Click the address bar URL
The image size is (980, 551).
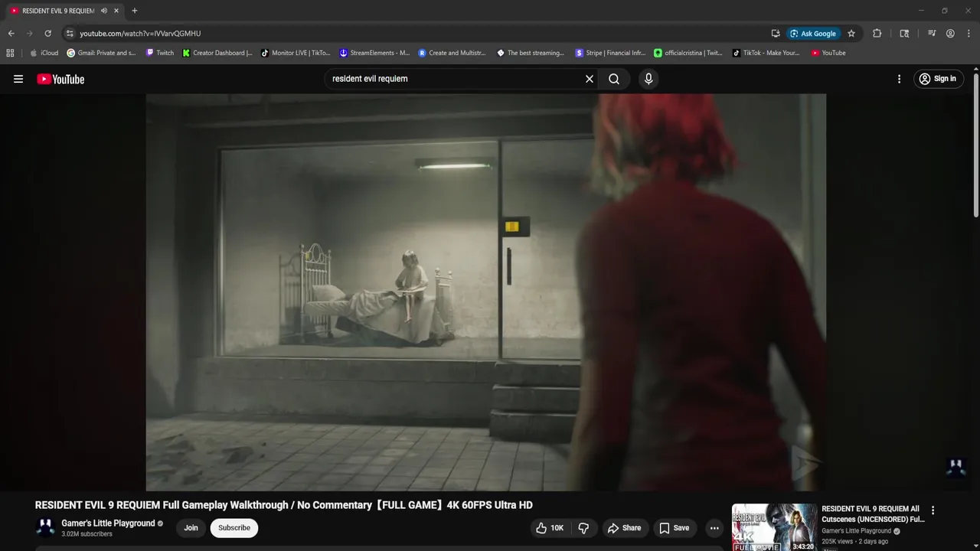pyautogui.click(x=140, y=34)
